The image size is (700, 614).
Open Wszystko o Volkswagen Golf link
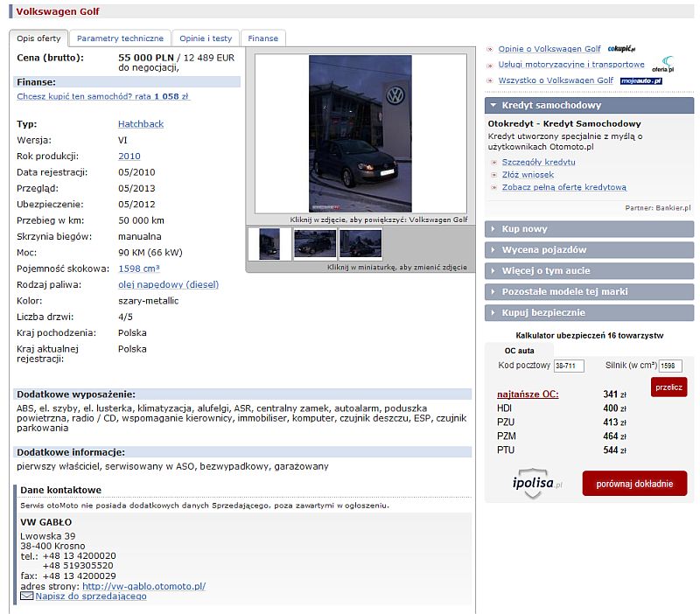click(556, 80)
